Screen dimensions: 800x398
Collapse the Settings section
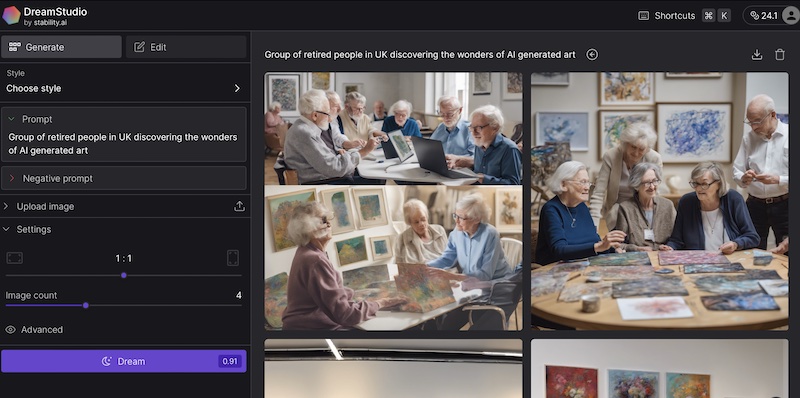(x=6, y=230)
